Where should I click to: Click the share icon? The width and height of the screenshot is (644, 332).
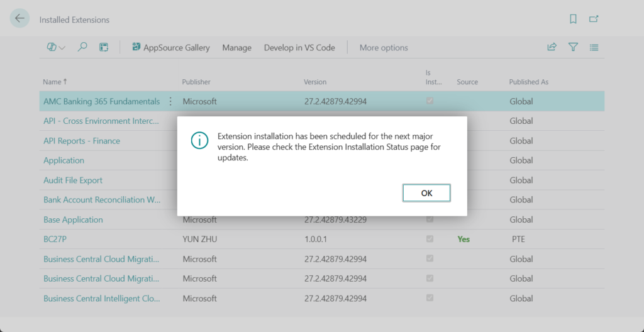point(552,47)
